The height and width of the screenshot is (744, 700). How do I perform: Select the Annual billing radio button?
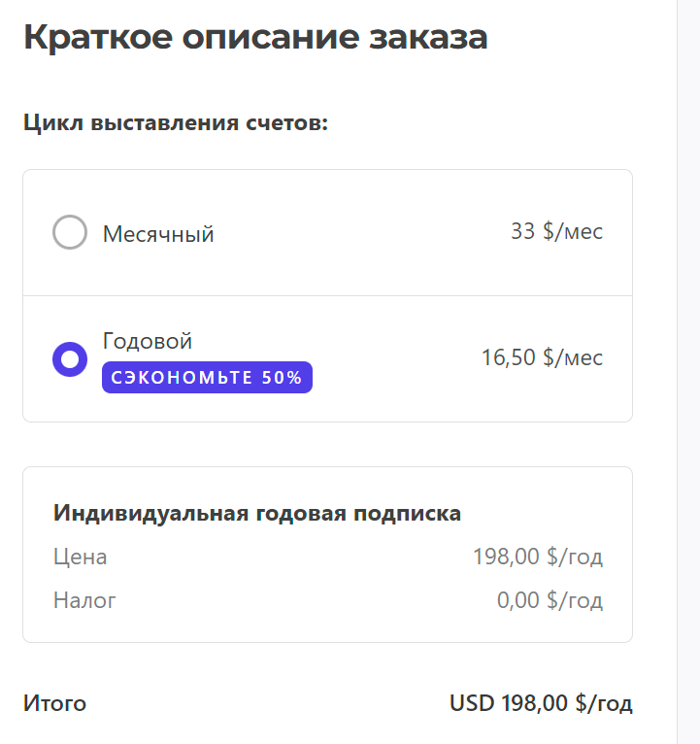coord(70,358)
